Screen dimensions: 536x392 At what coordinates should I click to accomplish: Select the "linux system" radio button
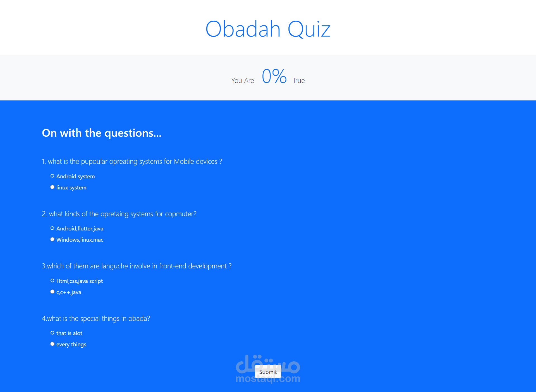coord(52,187)
